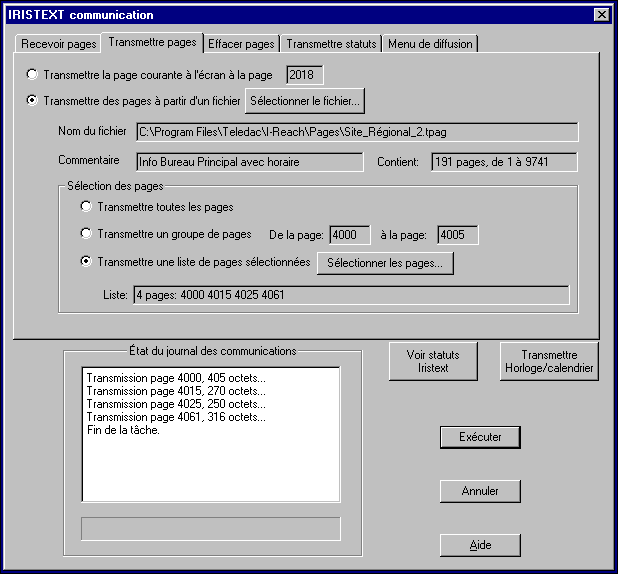618x574 pixels.
Task: Click log line 'Transmission page 4000, 405 octets...'
Action: [176, 378]
